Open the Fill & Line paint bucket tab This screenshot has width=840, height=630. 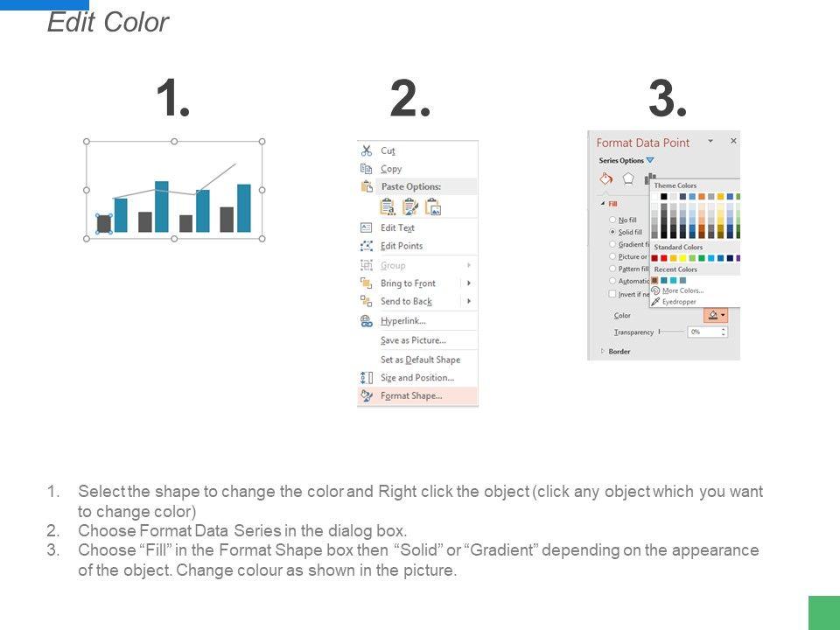pos(605,178)
